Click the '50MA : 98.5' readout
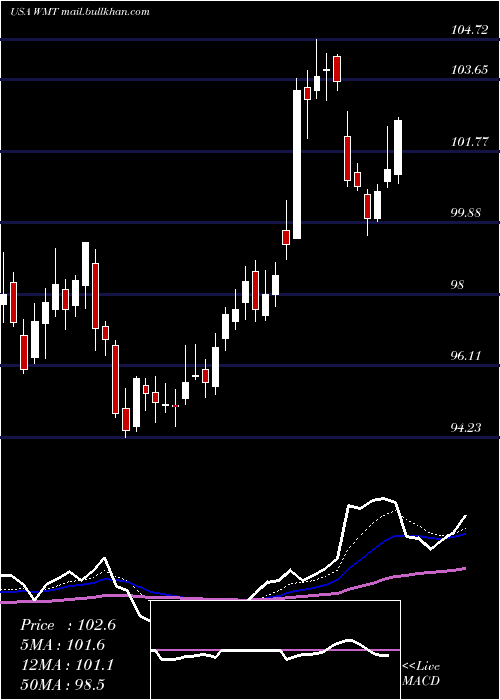The image size is (500, 700). point(63,684)
